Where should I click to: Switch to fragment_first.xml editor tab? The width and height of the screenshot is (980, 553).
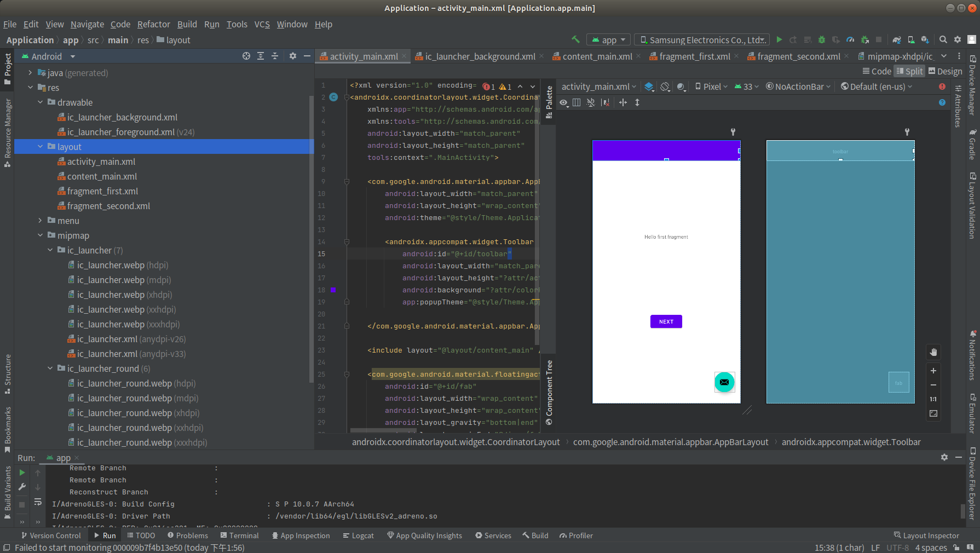coord(694,56)
